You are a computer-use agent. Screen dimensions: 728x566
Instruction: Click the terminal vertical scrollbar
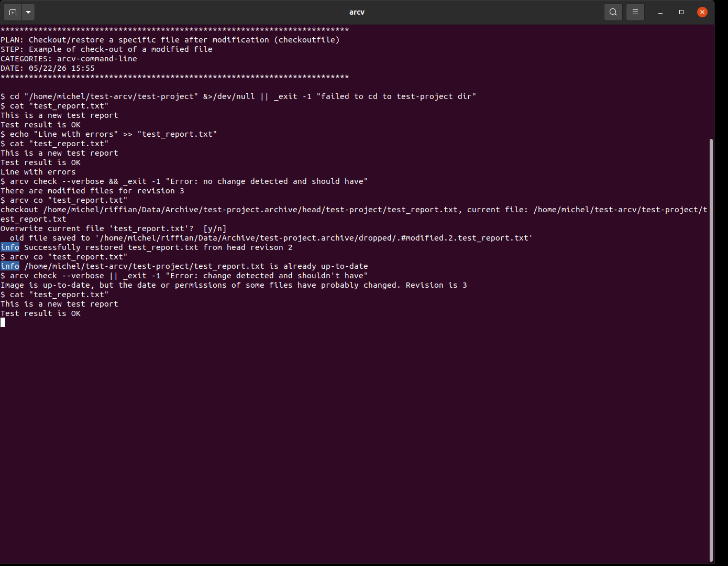tap(711, 350)
